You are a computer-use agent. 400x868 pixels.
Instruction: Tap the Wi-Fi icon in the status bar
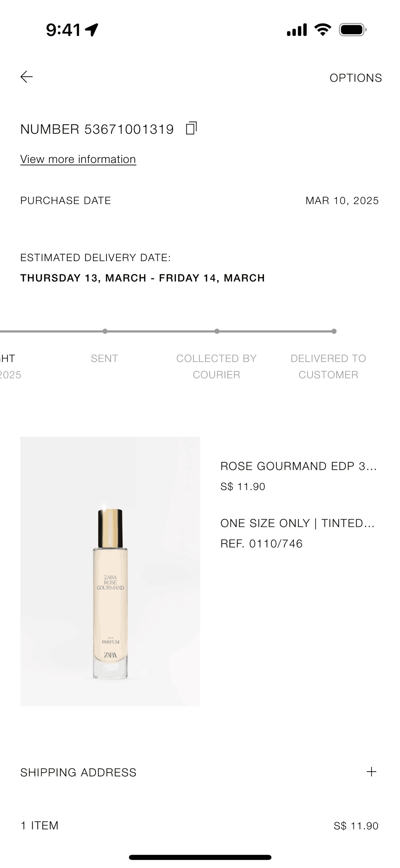click(322, 30)
